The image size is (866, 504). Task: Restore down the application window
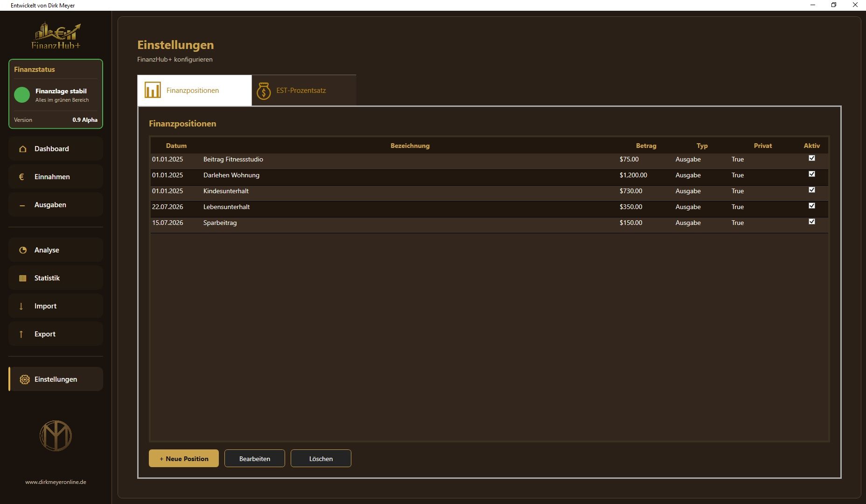click(x=834, y=5)
